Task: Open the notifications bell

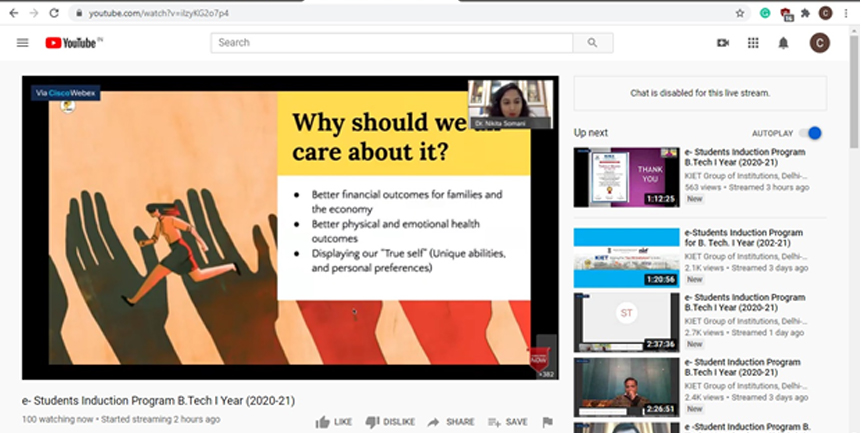Action: coord(783,43)
